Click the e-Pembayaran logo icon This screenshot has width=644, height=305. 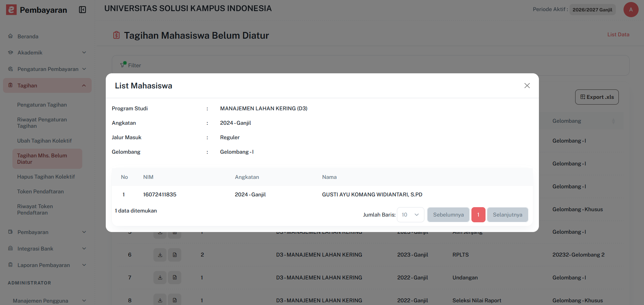point(11,9)
